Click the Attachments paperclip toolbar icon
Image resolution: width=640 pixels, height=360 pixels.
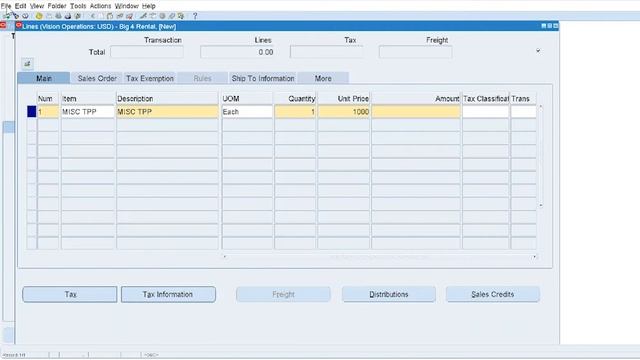[x=171, y=16]
